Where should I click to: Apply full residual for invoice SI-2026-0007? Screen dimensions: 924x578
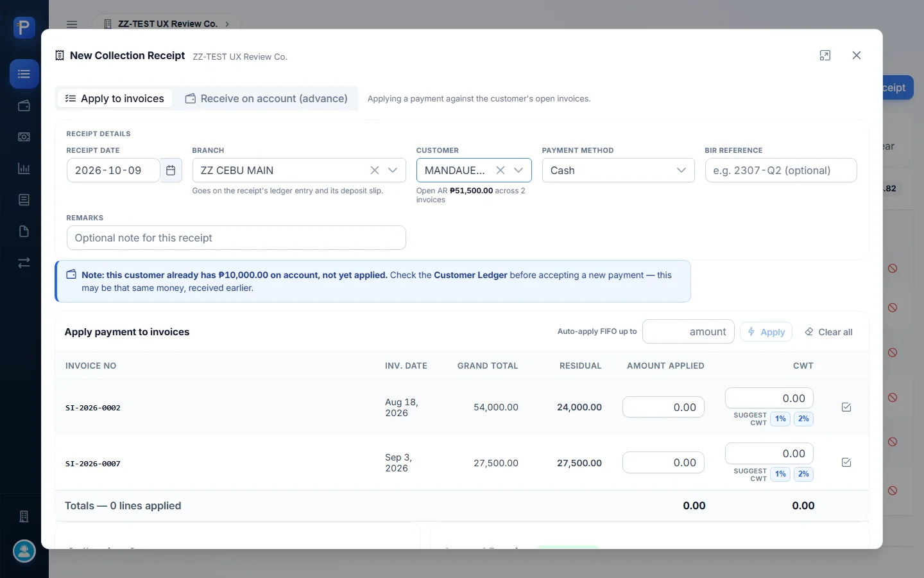pyautogui.click(x=846, y=462)
